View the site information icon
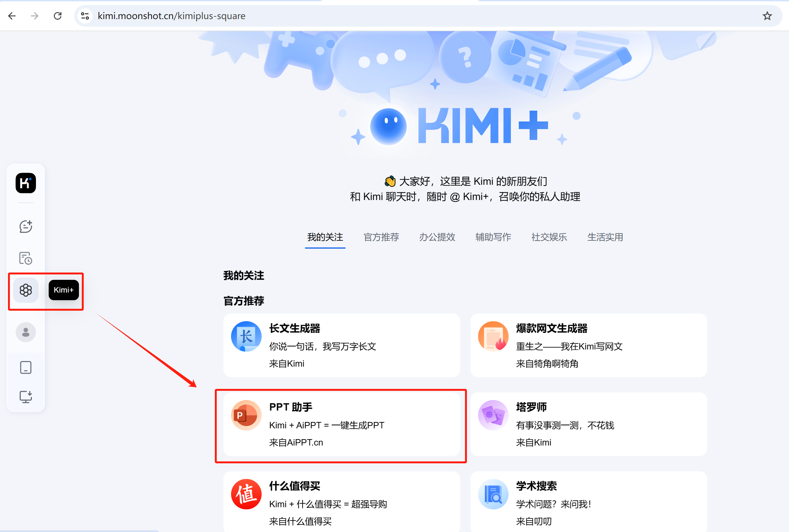Viewport: 789px width, 532px height. pos(85,16)
